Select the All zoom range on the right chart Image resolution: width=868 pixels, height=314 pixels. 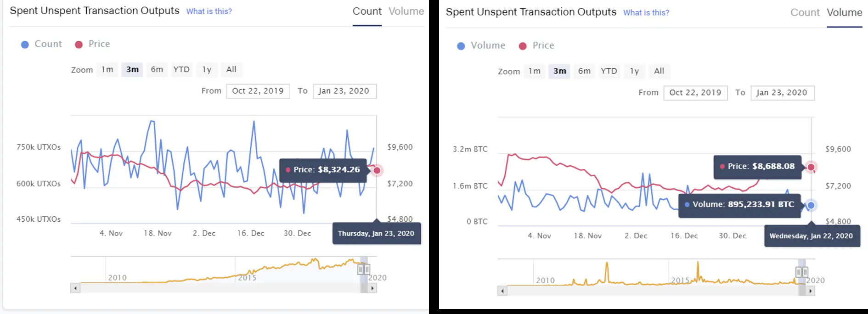point(659,71)
